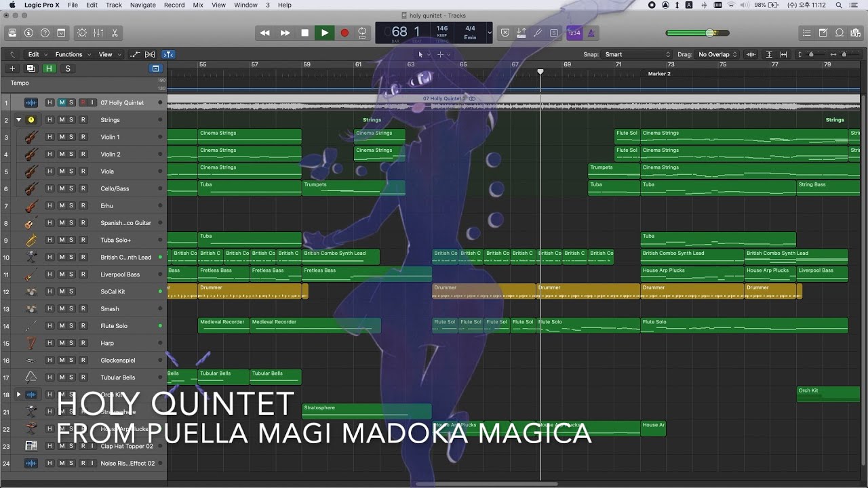
Task: Open the Track menu
Action: 114,5
